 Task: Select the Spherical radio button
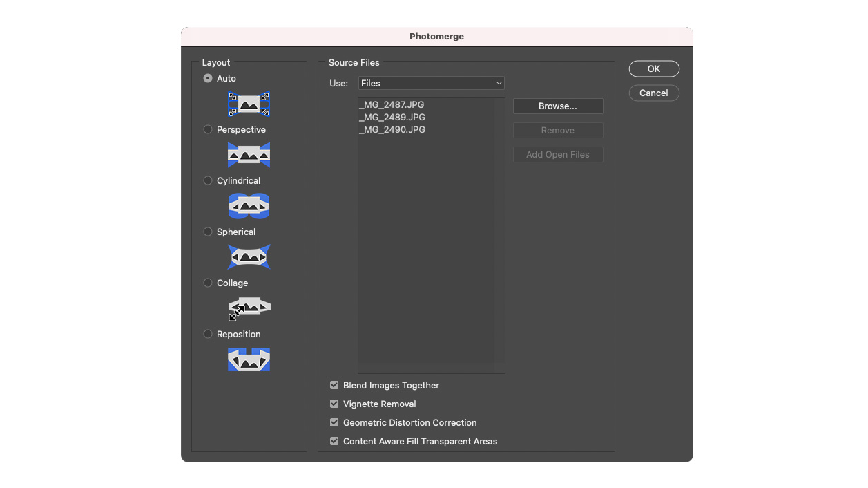pos(208,232)
